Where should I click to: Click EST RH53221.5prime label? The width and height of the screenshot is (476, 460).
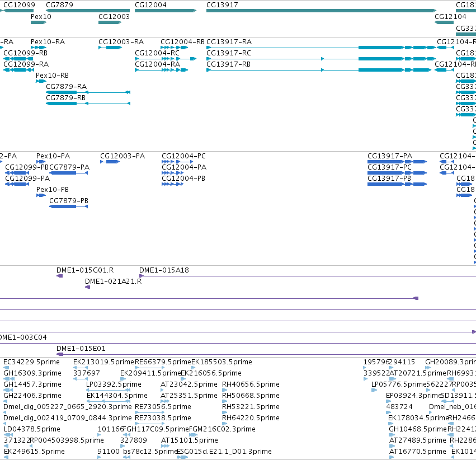(x=251, y=407)
